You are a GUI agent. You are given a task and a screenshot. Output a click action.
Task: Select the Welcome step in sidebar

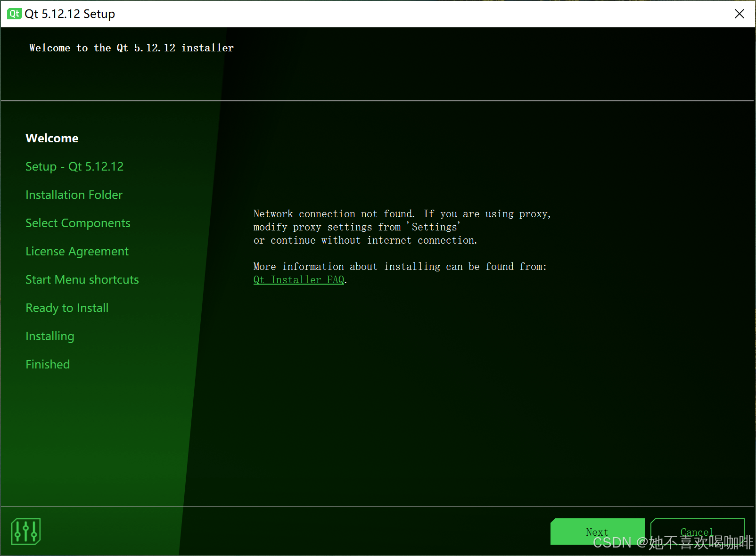tap(52, 138)
